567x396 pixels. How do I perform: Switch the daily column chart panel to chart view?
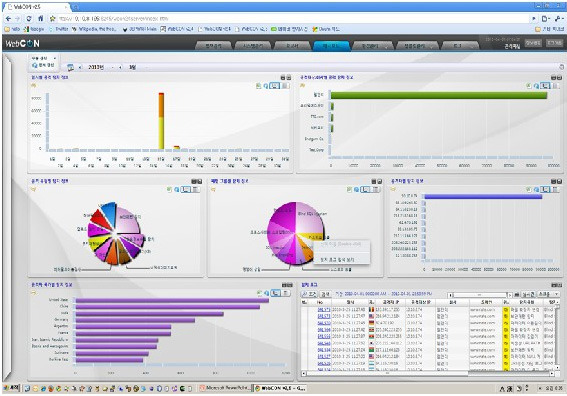(x=275, y=86)
